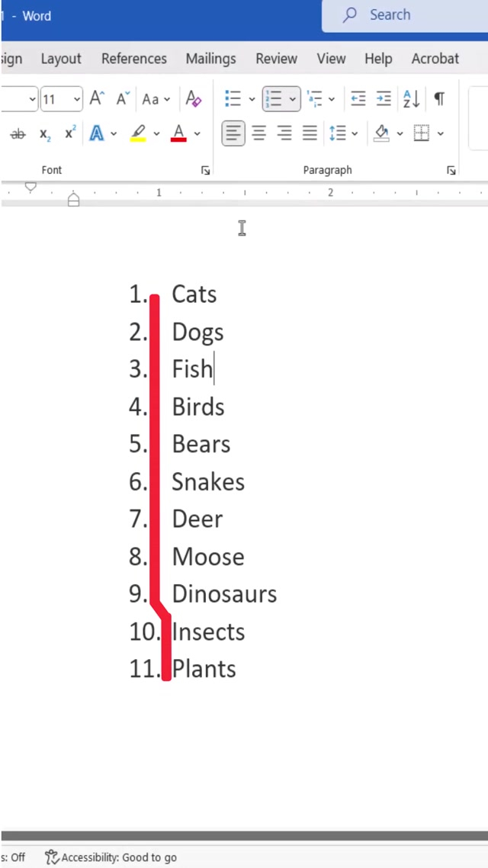The height and width of the screenshot is (868, 488).
Task: Apply bullet list formatting
Action: point(233,98)
